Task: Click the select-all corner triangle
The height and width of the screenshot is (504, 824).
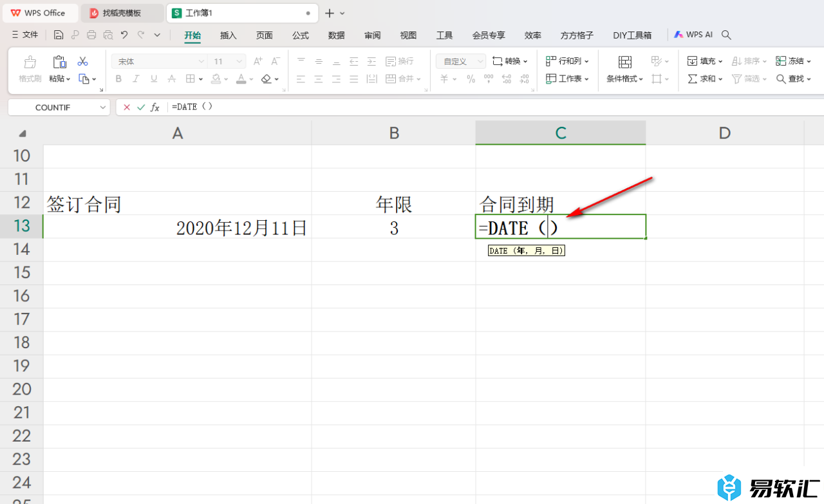Action: pos(23,133)
